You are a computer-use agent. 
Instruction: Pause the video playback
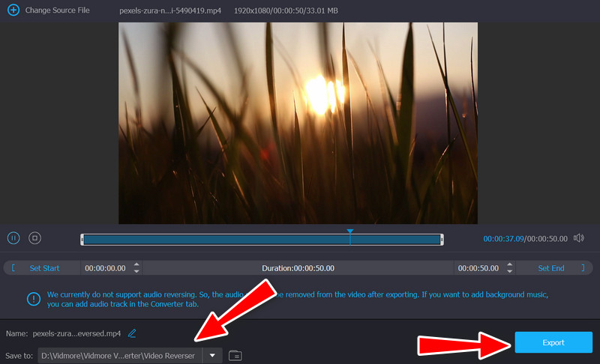coord(13,238)
